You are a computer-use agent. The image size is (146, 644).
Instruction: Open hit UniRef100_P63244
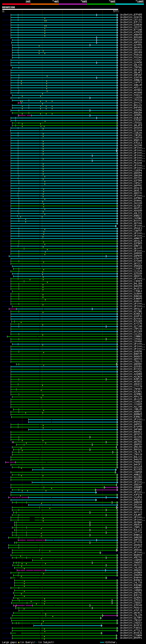tap(131, 163)
